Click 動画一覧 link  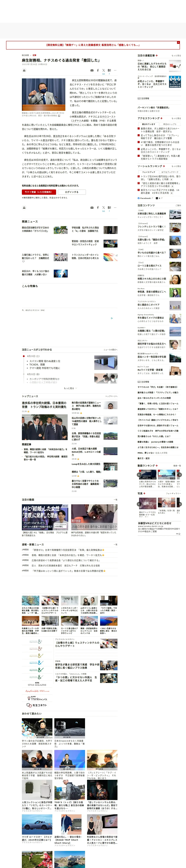point(177,466)
